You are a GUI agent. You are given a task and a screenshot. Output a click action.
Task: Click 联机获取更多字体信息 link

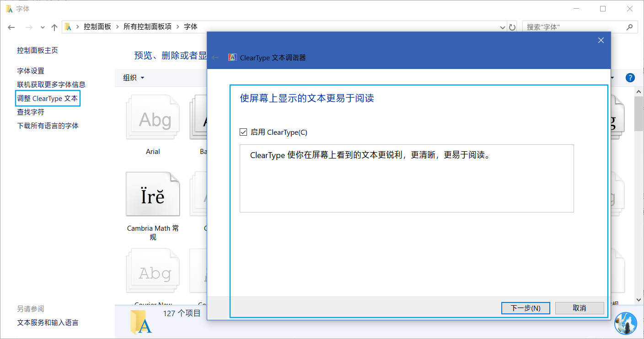tap(51, 85)
